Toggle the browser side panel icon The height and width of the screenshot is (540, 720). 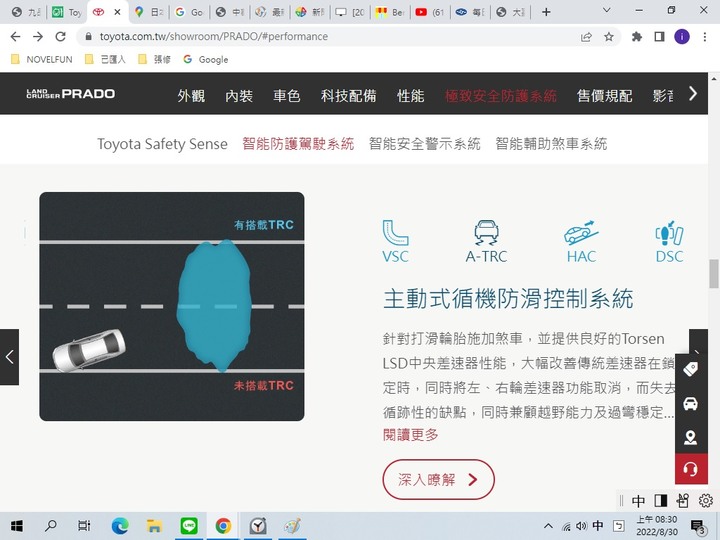click(x=659, y=37)
